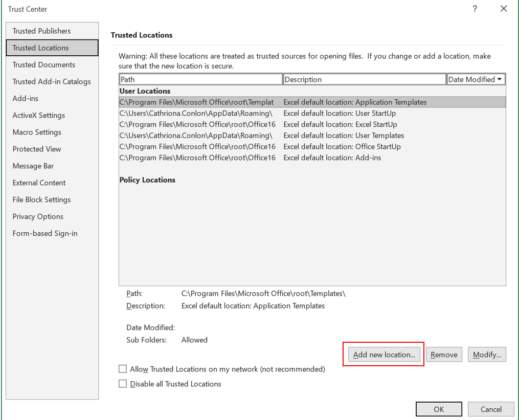
Task: Click Cancel to dismiss dialog
Action: click(491, 409)
